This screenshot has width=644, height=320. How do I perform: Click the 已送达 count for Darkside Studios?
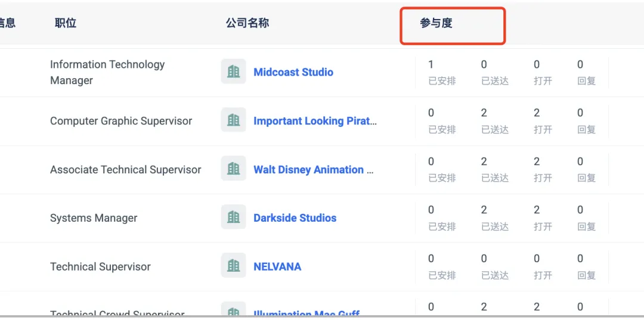pos(484,210)
